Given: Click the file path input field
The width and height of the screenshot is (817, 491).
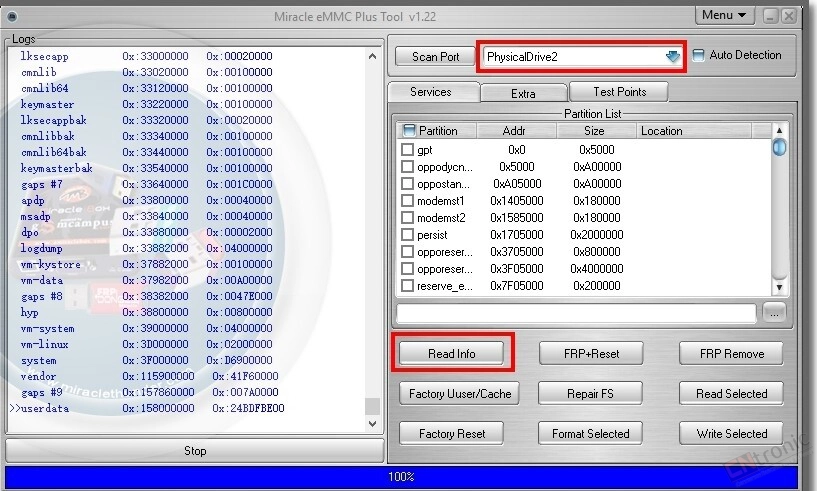Looking at the screenshot, I should click(576, 313).
